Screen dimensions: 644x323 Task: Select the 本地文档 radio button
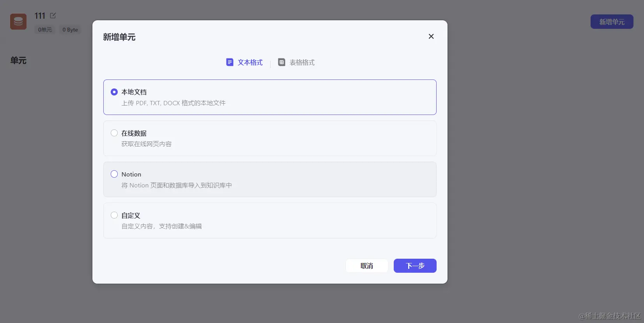tap(114, 92)
